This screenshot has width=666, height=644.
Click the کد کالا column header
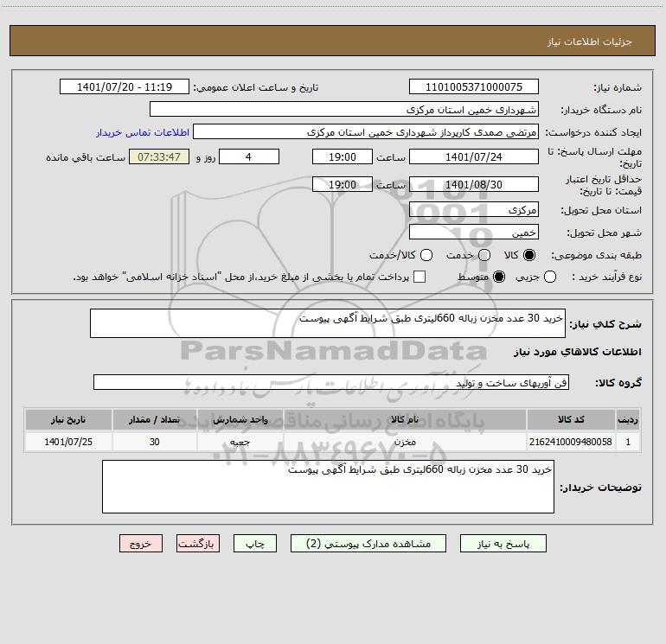click(x=571, y=420)
